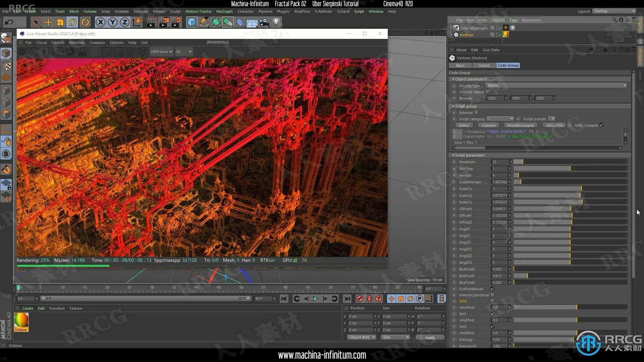Add a Light object
Viewport: 644px width, 362px height.
pyautogui.click(x=276, y=22)
